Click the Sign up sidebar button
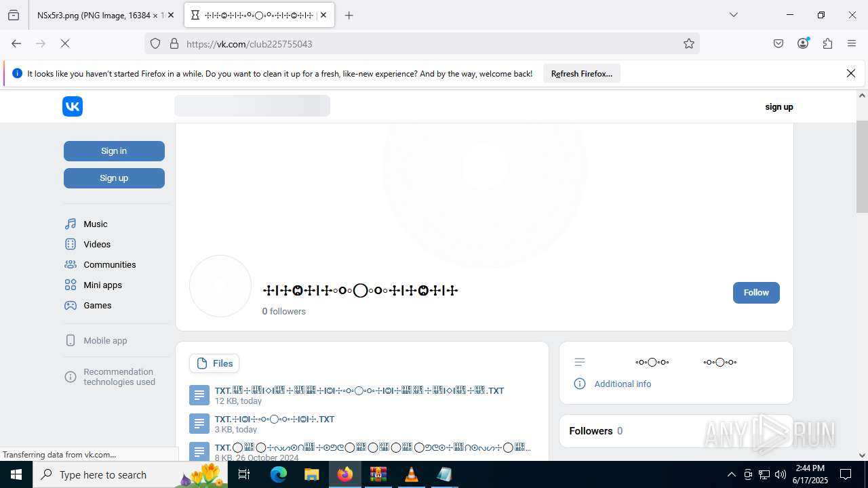Screen dimensions: 868x488 [x=114, y=178]
